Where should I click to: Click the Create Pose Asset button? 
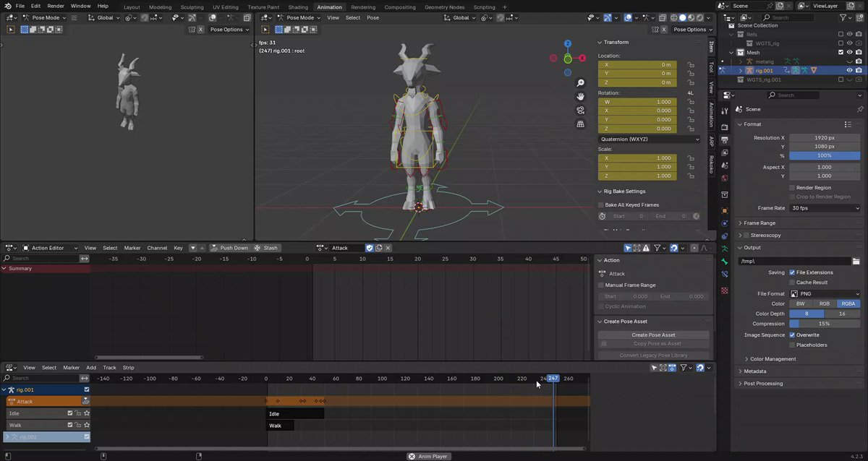tap(653, 335)
